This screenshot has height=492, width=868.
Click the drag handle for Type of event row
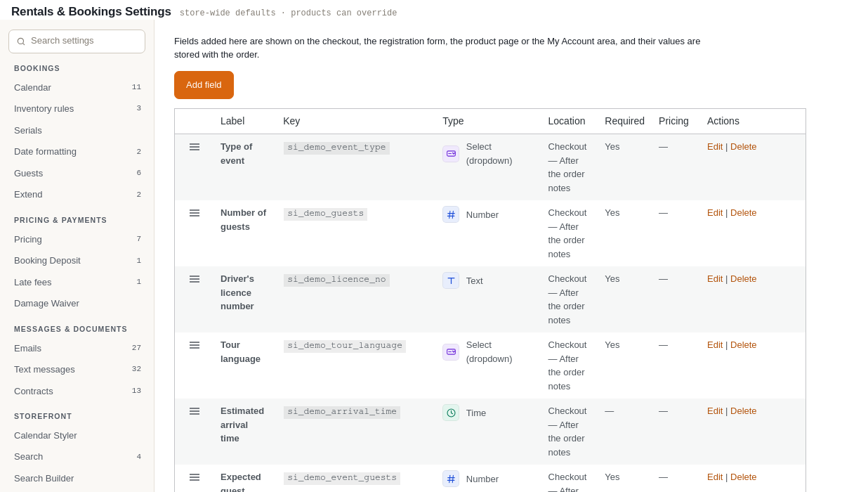(x=195, y=147)
